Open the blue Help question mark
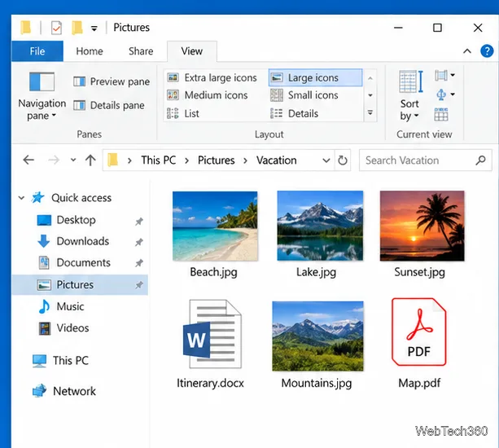The image size is (499, 448). point(487,51)
